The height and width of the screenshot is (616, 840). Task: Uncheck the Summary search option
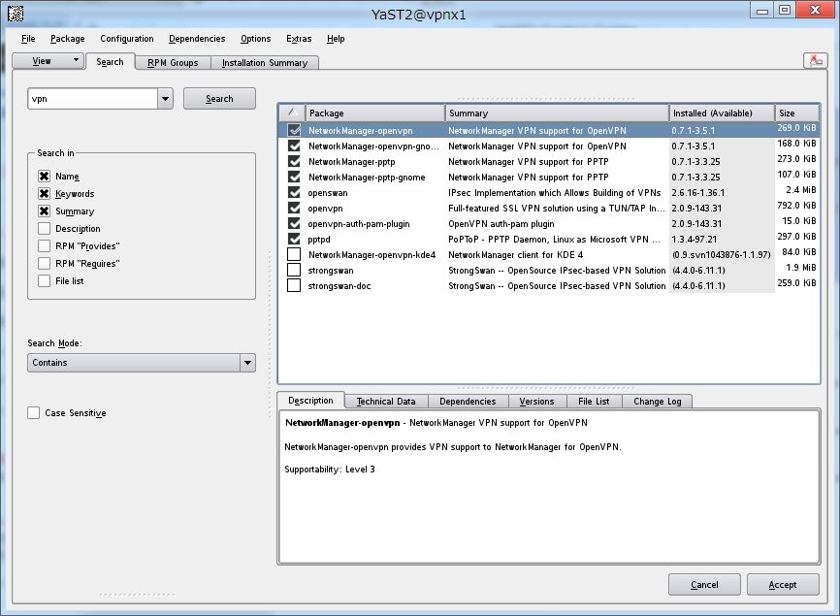[x=45, y=211]
